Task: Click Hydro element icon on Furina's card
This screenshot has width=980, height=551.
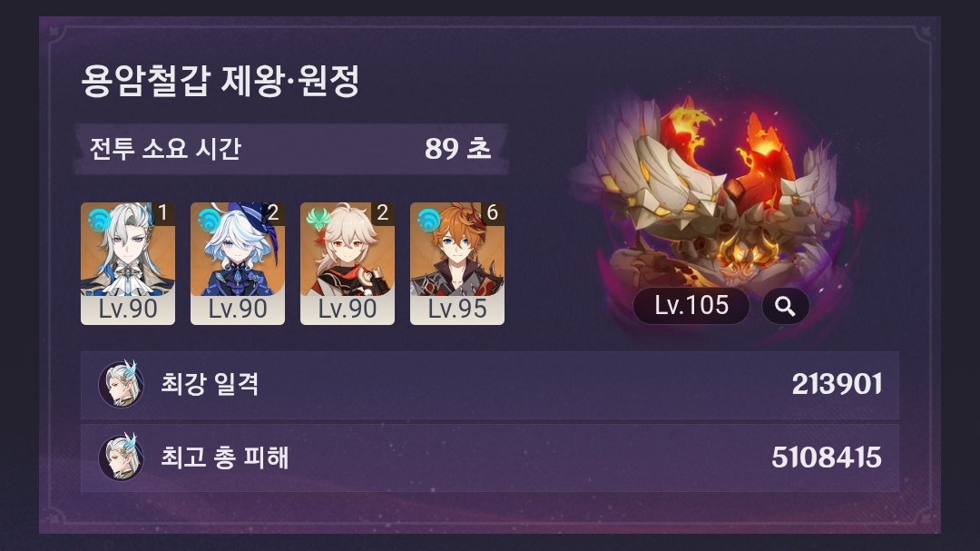Action: (x=209, y=221)
